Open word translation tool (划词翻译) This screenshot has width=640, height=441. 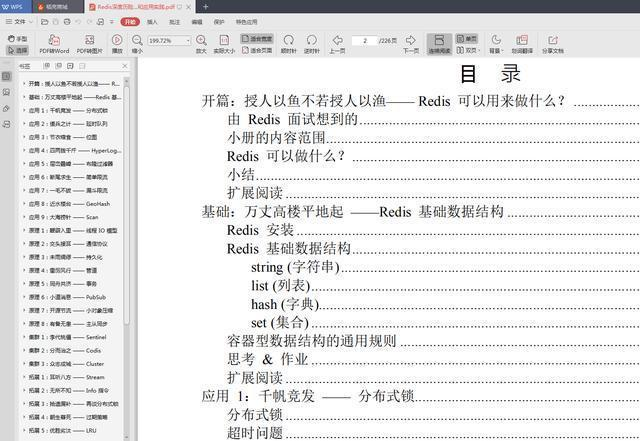522,44
